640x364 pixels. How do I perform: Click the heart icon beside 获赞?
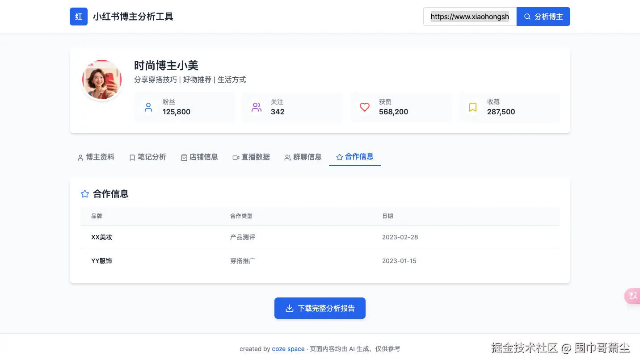364,107
